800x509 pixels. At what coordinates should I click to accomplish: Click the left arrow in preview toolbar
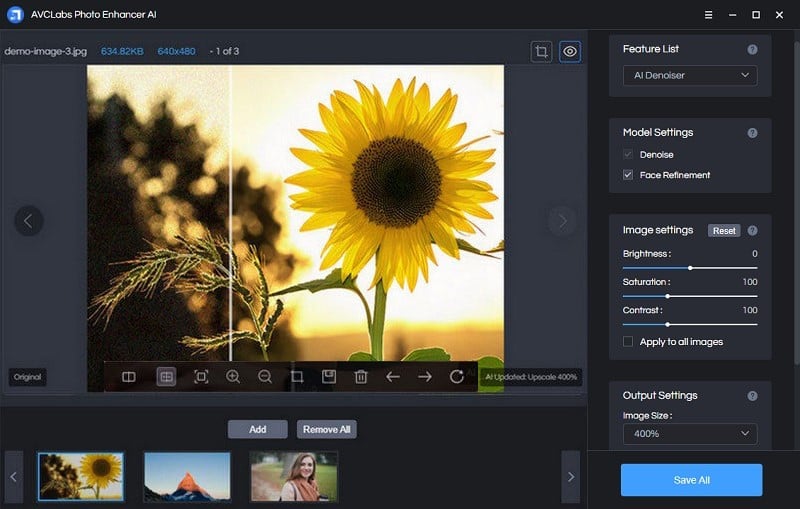pos(392,377)
